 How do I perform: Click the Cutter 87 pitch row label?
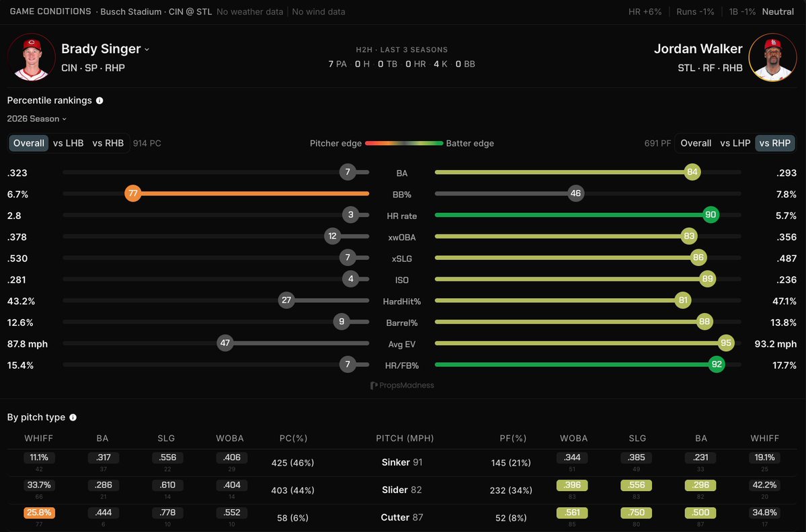pyautogui.click(x=402, y=518)
